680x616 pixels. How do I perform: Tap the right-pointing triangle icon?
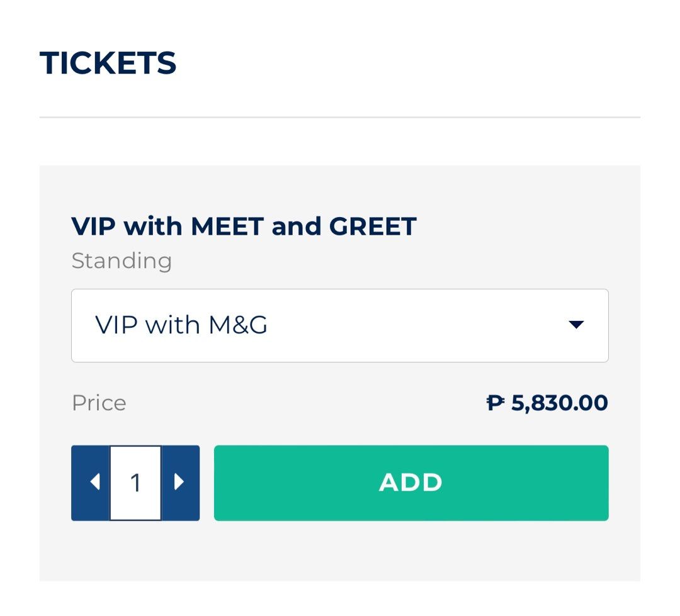[179, 483]
